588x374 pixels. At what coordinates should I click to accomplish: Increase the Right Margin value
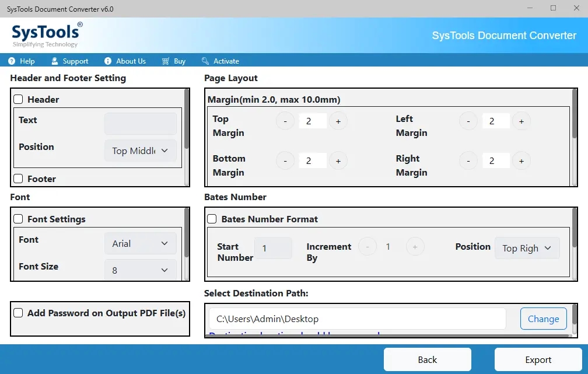coord(521,161)
